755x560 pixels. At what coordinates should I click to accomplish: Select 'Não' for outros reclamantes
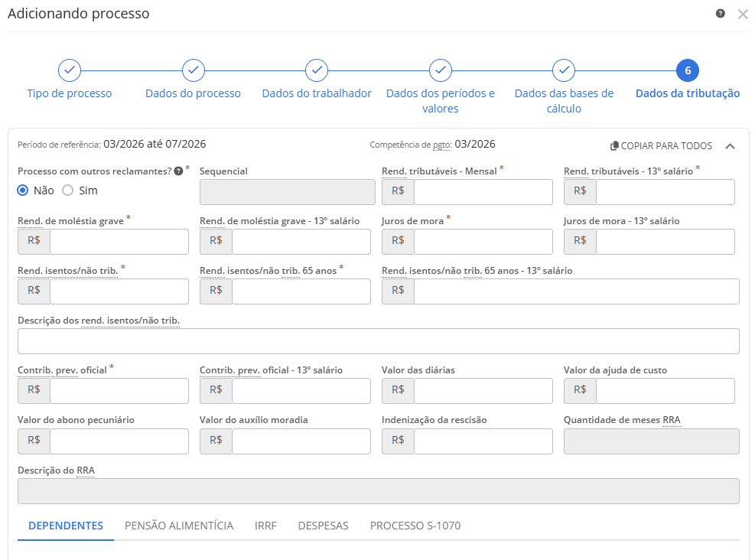23,190
